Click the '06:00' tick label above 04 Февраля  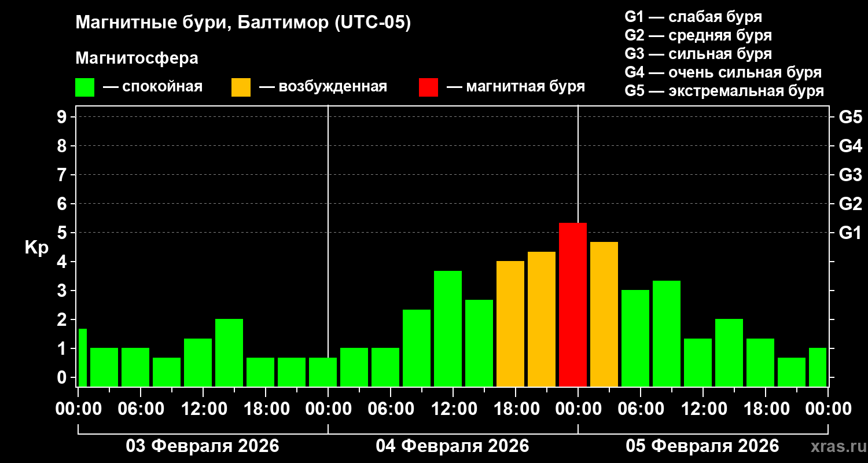tap(391, 409)
